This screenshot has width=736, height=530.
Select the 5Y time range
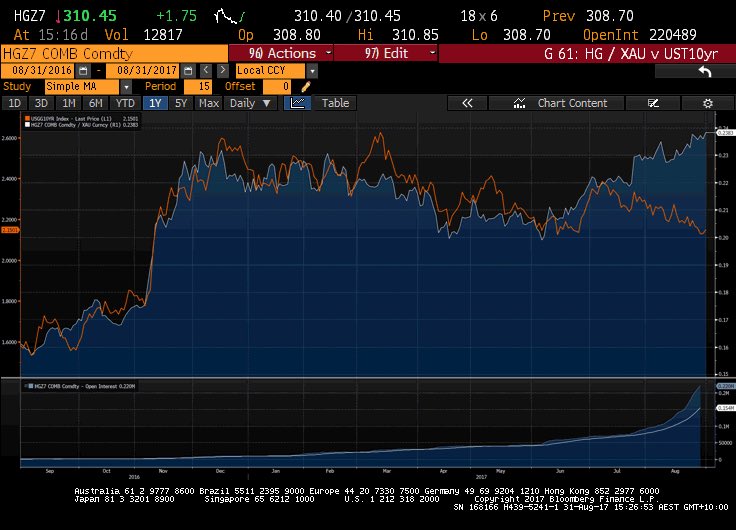(181, 103)
